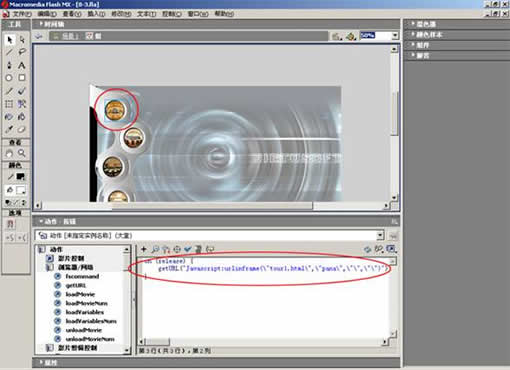Click the stage horizontal scrollbar
This screenshot has width=510, height=370.
click(212, 206)
